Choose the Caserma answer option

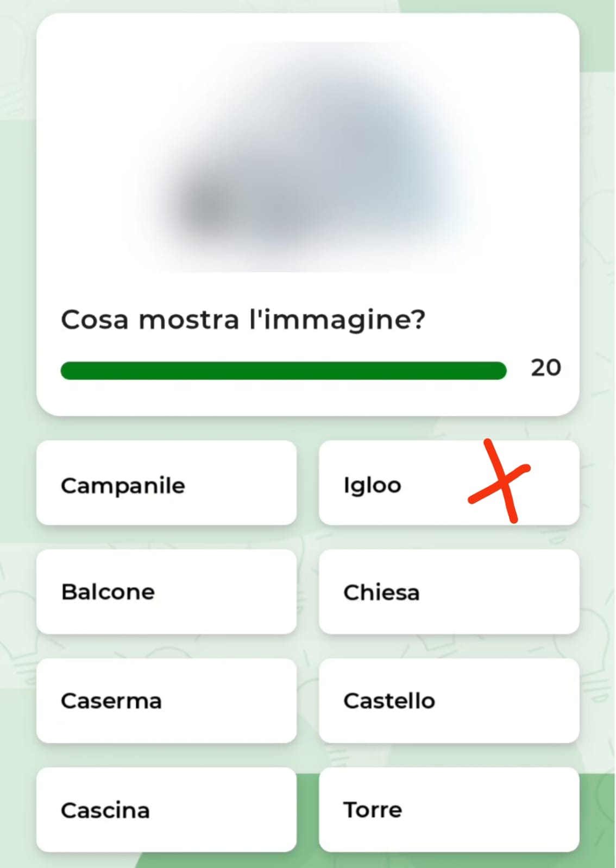(166, 701)
